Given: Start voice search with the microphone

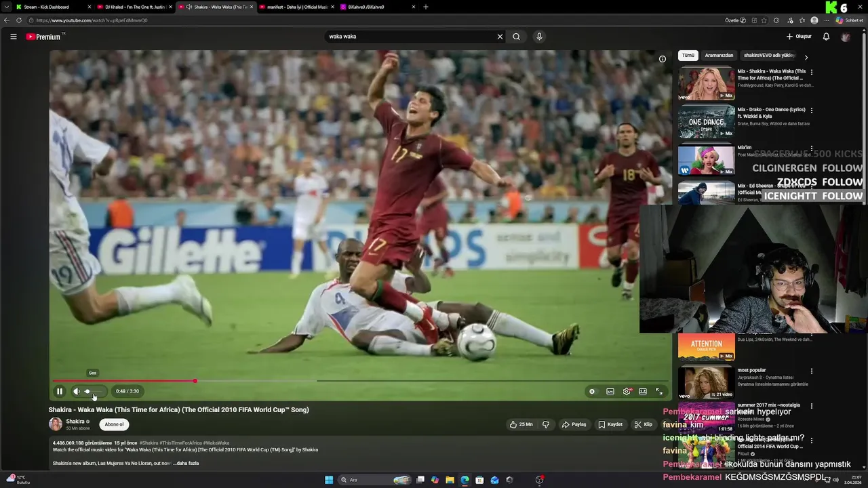Looking at the screenshot, I should [x=539, y=37].
